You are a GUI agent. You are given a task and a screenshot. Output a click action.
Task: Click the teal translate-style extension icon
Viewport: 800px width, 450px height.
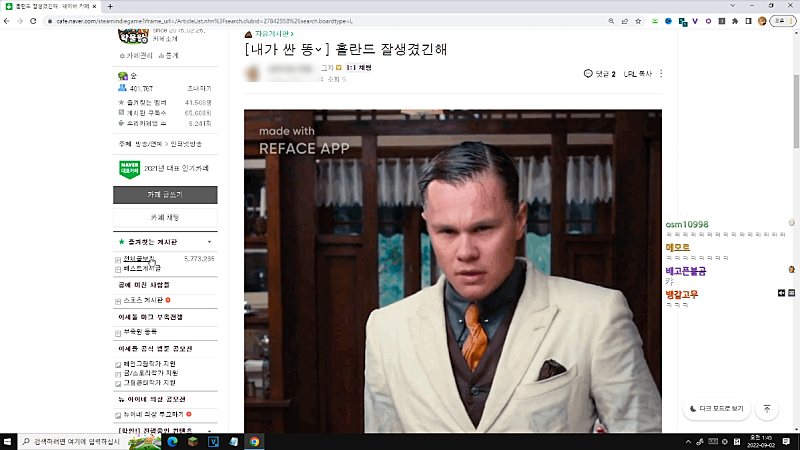tap(683, 22)
